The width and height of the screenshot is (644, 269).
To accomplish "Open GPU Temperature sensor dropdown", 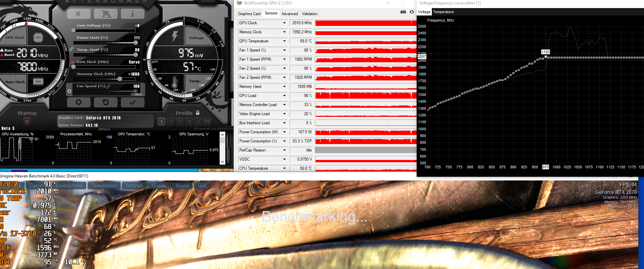I will [x=284, y=41].
